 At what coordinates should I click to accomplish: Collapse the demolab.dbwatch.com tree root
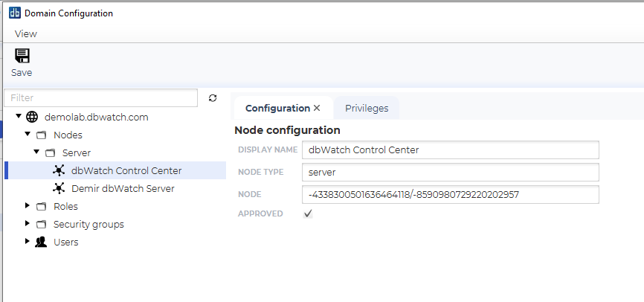19,116
